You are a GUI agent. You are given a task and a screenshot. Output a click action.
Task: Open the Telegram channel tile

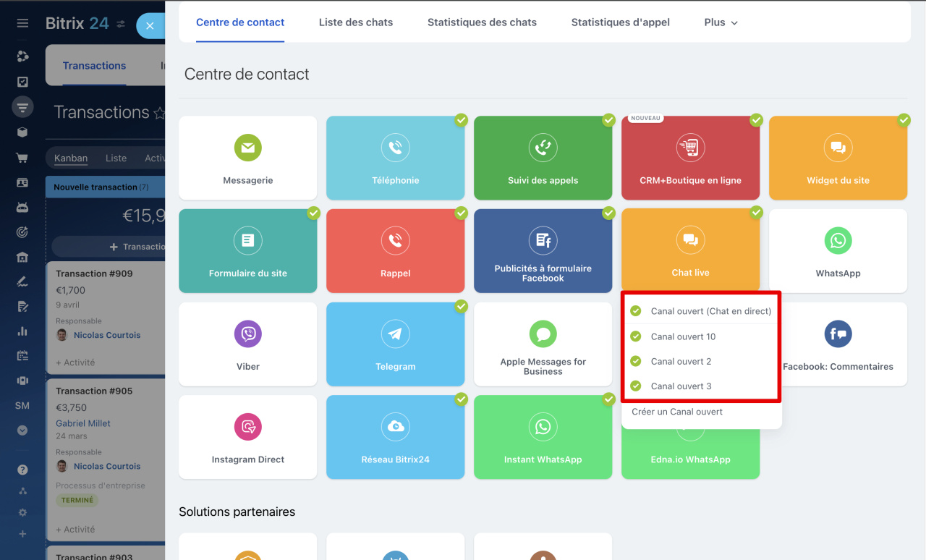coord(396,344)
